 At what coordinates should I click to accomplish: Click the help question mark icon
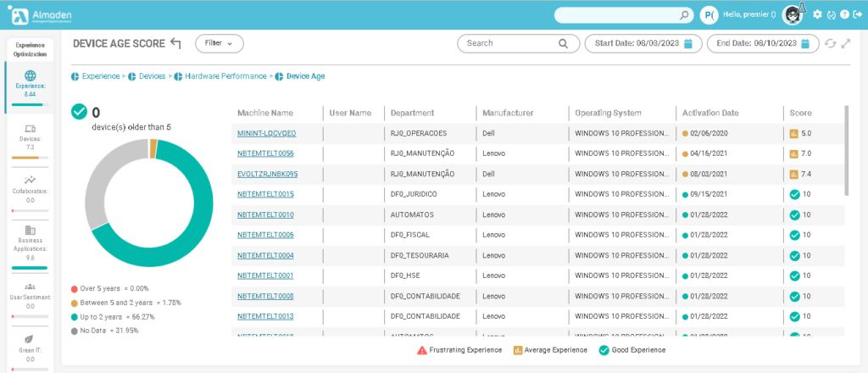[844, 14]
